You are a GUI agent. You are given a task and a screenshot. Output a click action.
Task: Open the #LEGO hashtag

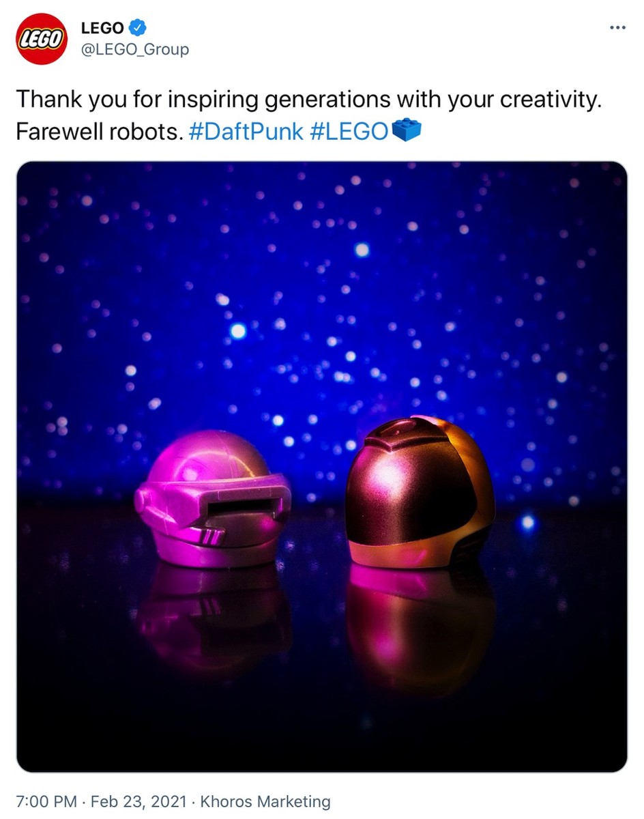pos(350,131)
